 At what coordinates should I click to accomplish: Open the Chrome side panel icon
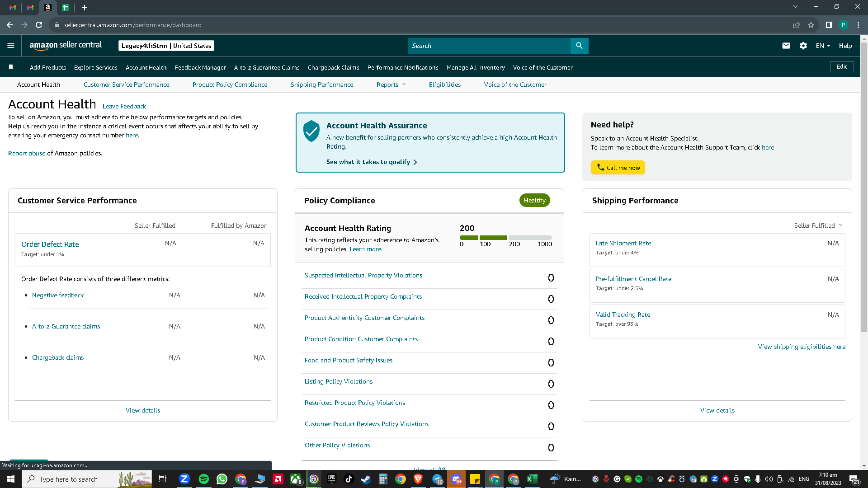click(829, 25)
